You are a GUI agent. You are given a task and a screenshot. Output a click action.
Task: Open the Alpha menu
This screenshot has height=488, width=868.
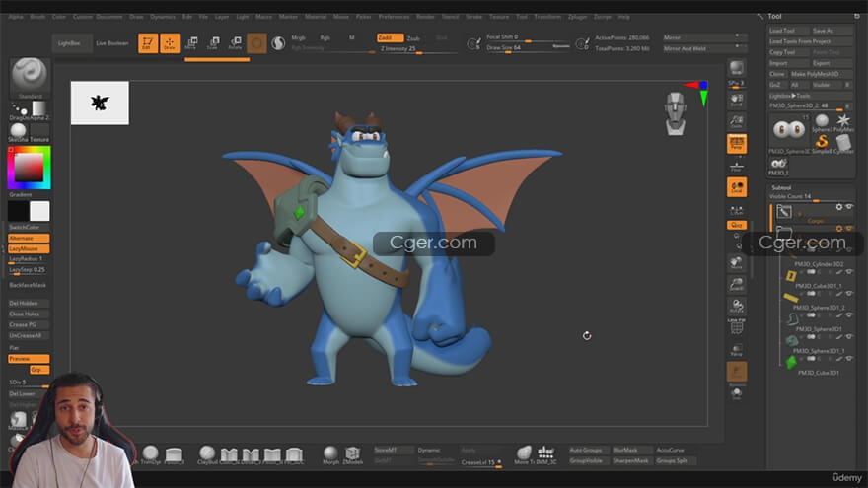point(16,17)
